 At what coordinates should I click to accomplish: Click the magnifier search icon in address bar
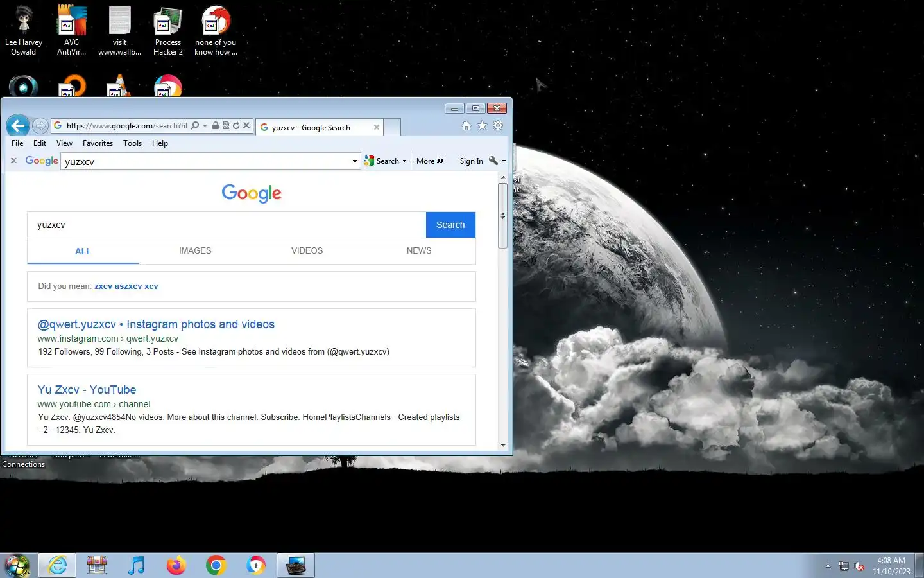[x=195, y=126]
